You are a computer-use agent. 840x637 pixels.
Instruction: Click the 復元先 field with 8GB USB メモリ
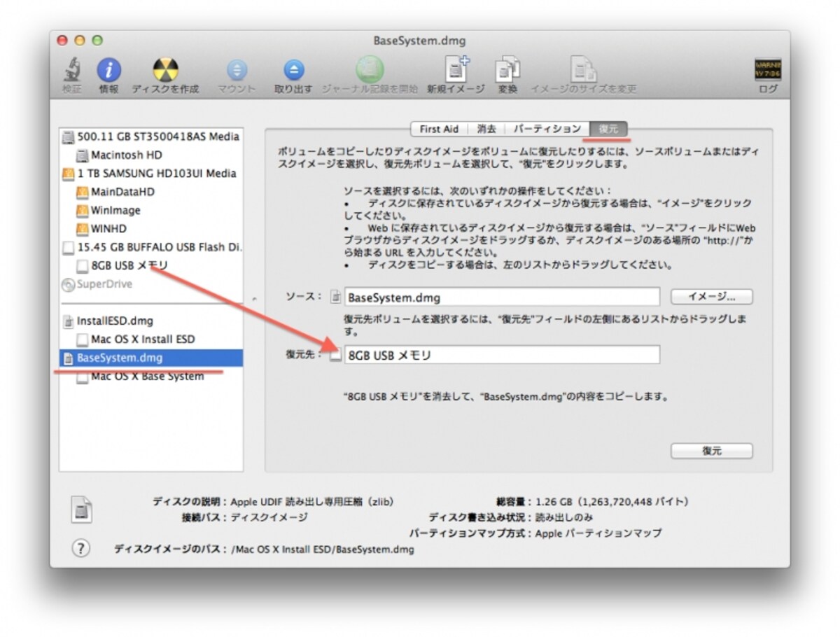coord(501,355)
